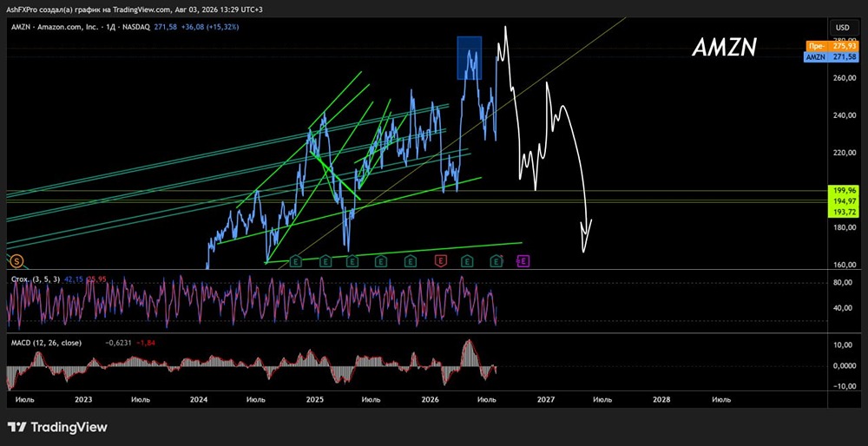Click the MACD value −0,6231
This screenshot has width=868, height=446.
[x=118, y=343]
